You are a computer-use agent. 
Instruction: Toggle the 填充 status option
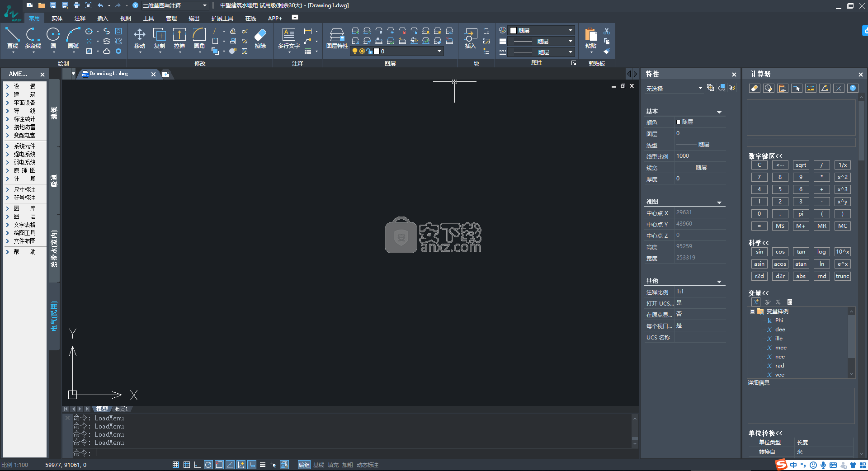tap(333, 465)
